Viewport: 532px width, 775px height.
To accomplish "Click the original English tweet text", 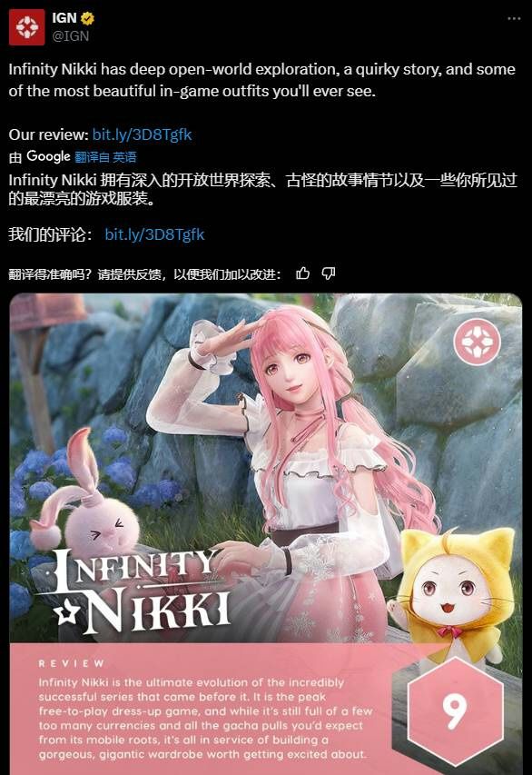I will tap(261, 80).
